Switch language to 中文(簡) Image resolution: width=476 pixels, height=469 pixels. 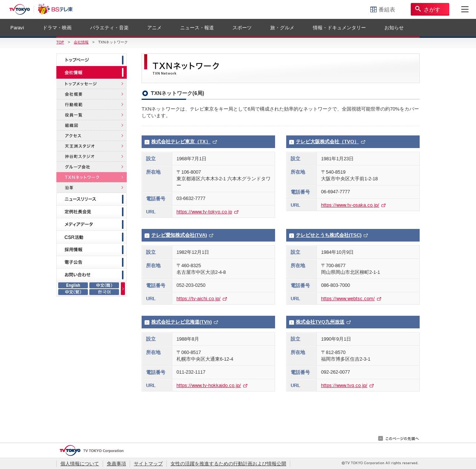click(x=104, y=285)
